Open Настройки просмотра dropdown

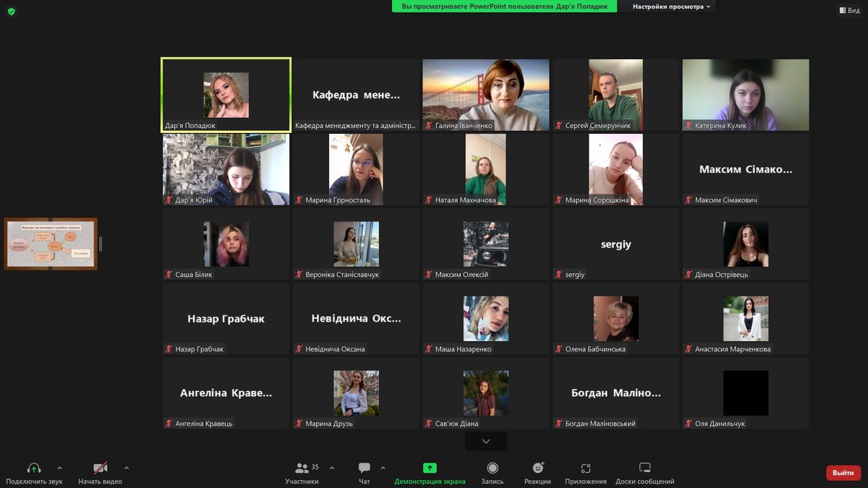point(671,7)
